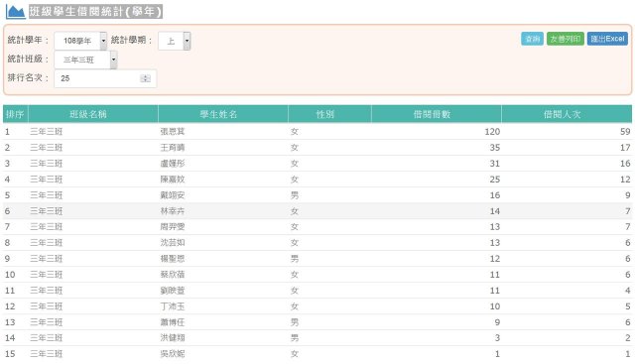Click the 統計學年 label
635x364 pixels.
28,40
